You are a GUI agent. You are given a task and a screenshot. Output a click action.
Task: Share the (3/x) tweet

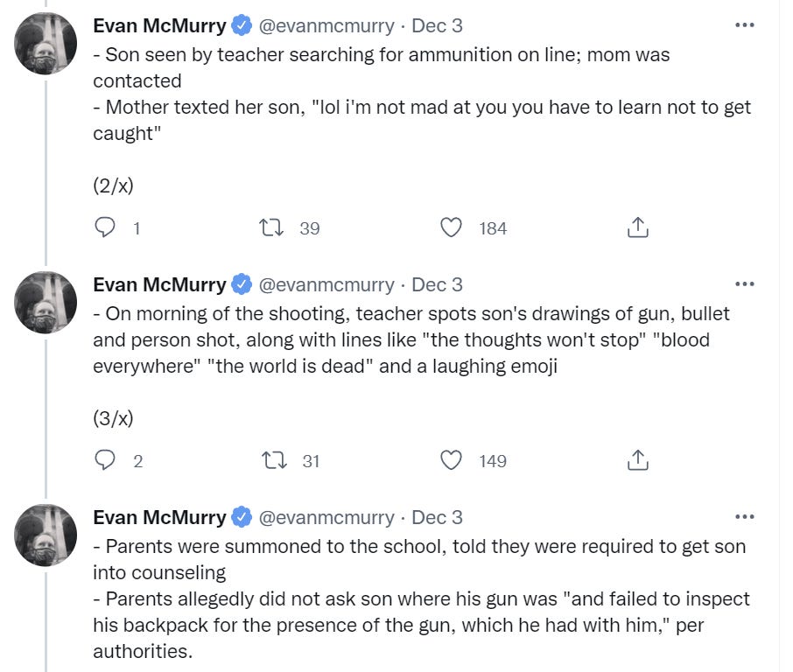pos(638,460)
